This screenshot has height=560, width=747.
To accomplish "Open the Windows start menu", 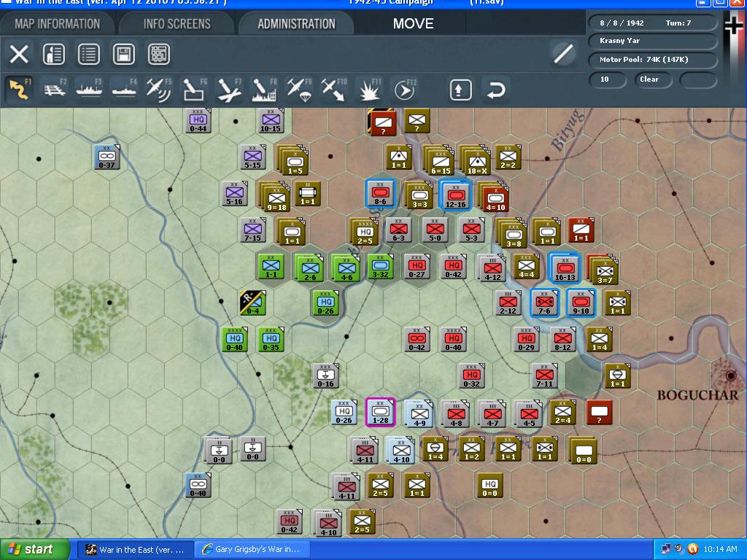I will pos(34,550).
